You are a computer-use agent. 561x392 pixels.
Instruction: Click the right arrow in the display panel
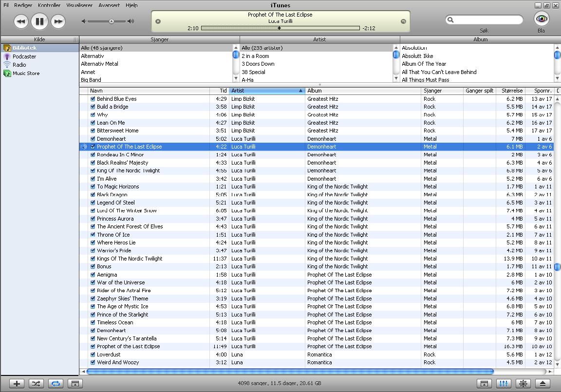(403, 21)
